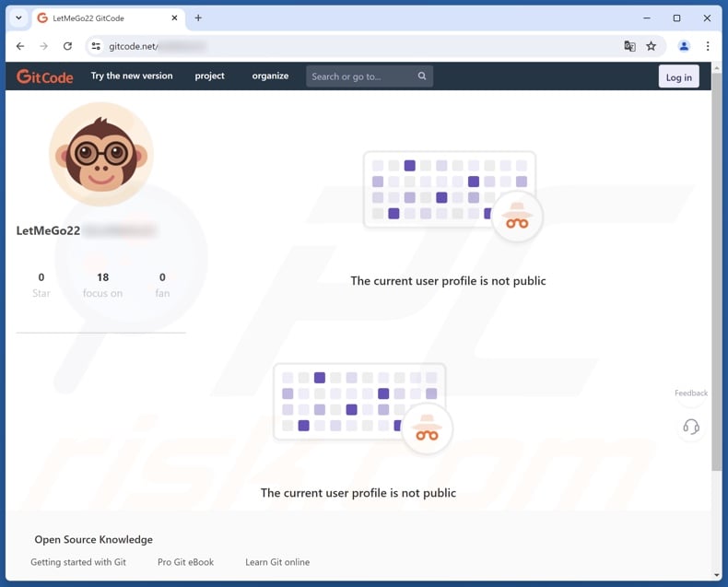This screenshot has width=728, height=587.
Task: Click the 'Open Source Knowledge' heading
Action: point(93,539)
